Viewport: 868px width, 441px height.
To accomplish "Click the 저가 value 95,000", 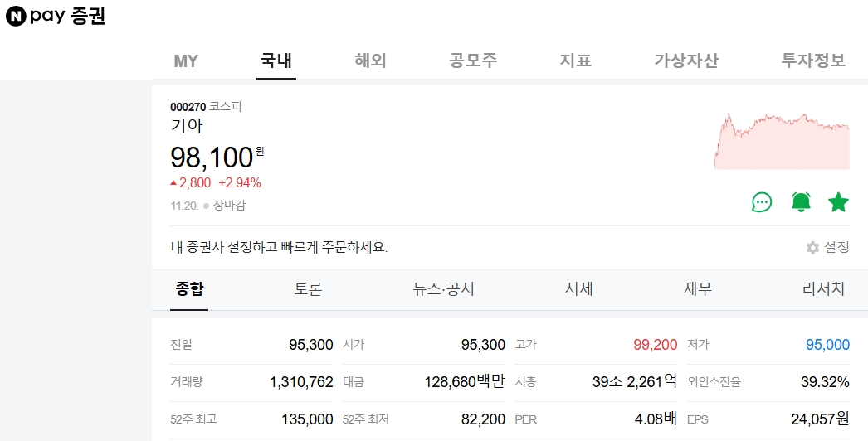I will 827,345.
